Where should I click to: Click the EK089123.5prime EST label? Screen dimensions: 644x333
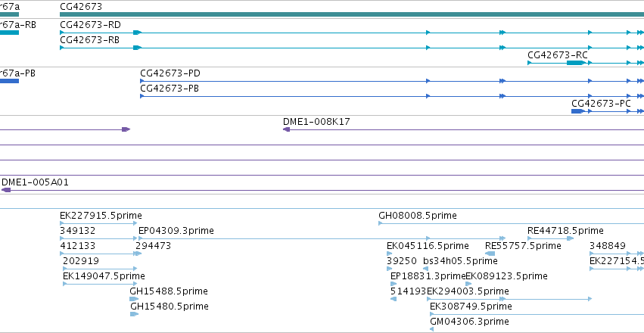506,276
